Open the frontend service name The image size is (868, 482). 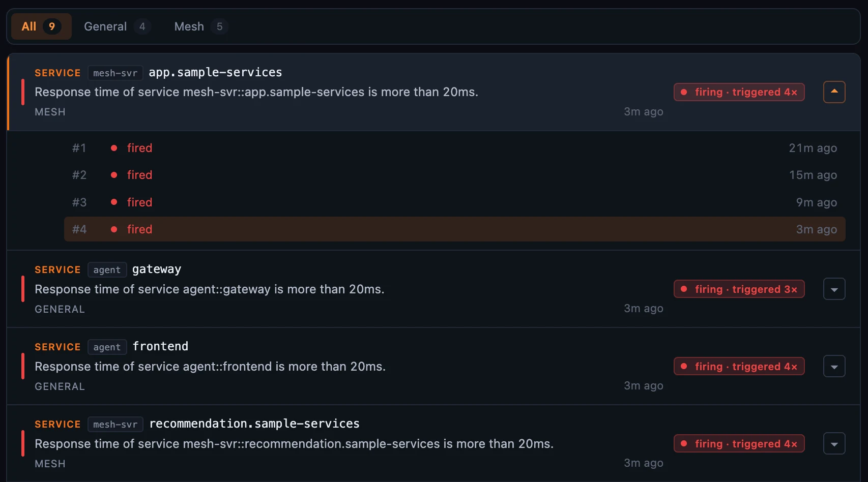coord(160,346)
